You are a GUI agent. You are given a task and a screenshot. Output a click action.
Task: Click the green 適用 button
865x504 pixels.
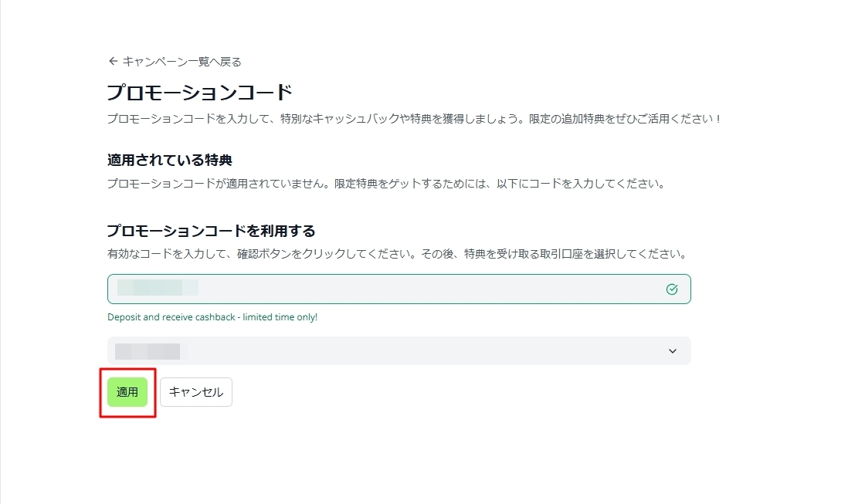coord(127,392)
